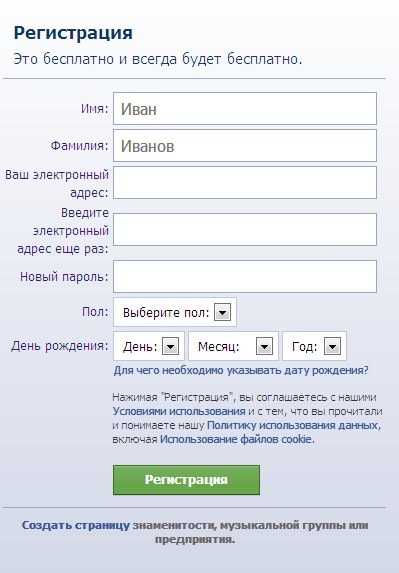
Task: Open the birth date explanation link
Action: 241,371
